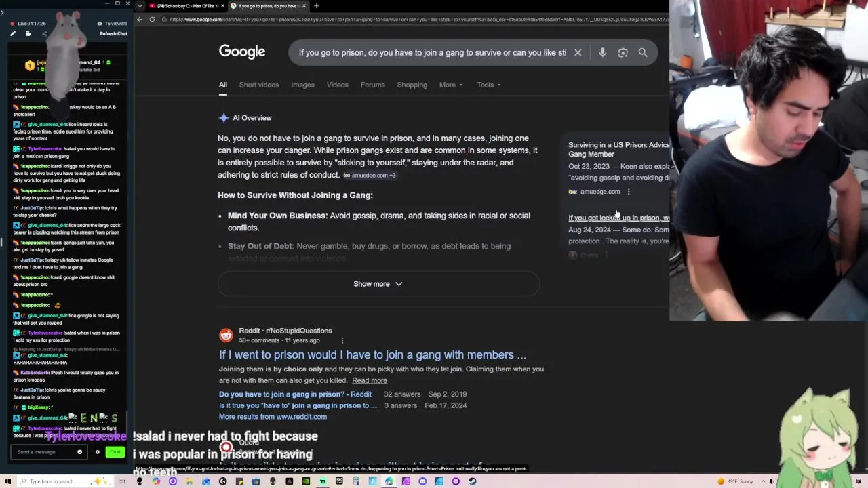
Task: Follow the Read more link in Reddit snippet
Action: 370,380
